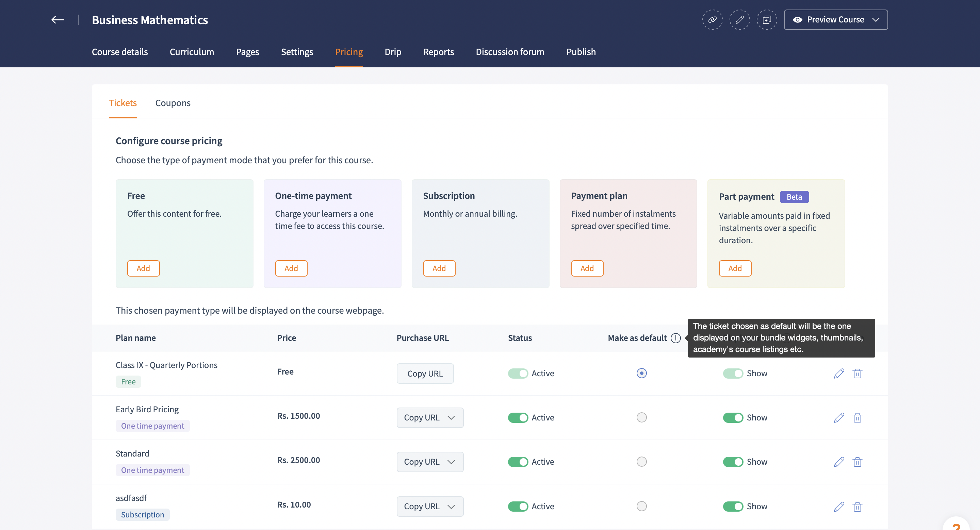
Task: Add a Subscription payment type
Action: pos(439,268)
